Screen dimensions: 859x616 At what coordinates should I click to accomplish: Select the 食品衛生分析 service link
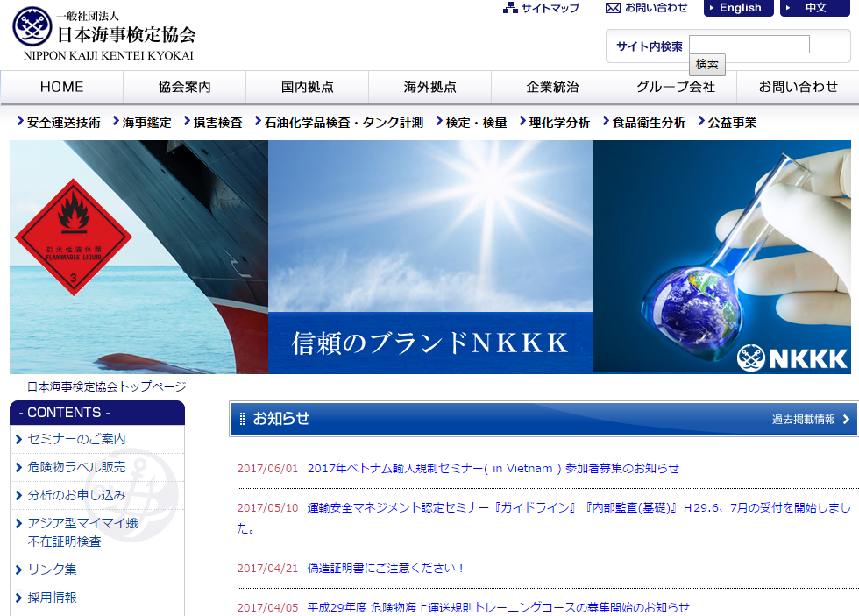click(649, 122)
